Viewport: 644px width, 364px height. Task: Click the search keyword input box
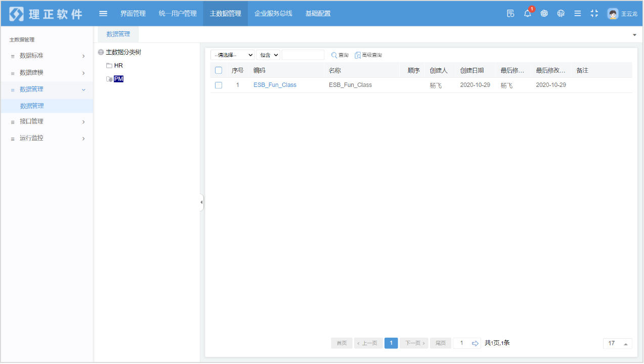coord(303,55)
